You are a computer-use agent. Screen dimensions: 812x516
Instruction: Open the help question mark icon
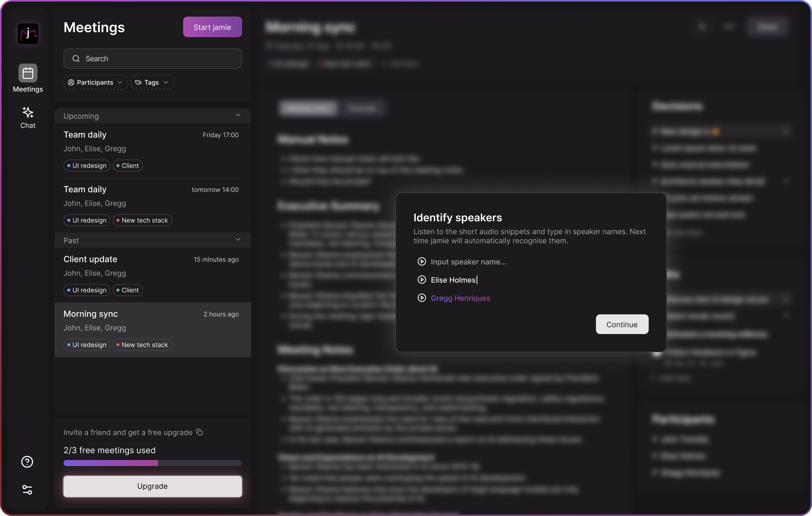pos(27,462)
